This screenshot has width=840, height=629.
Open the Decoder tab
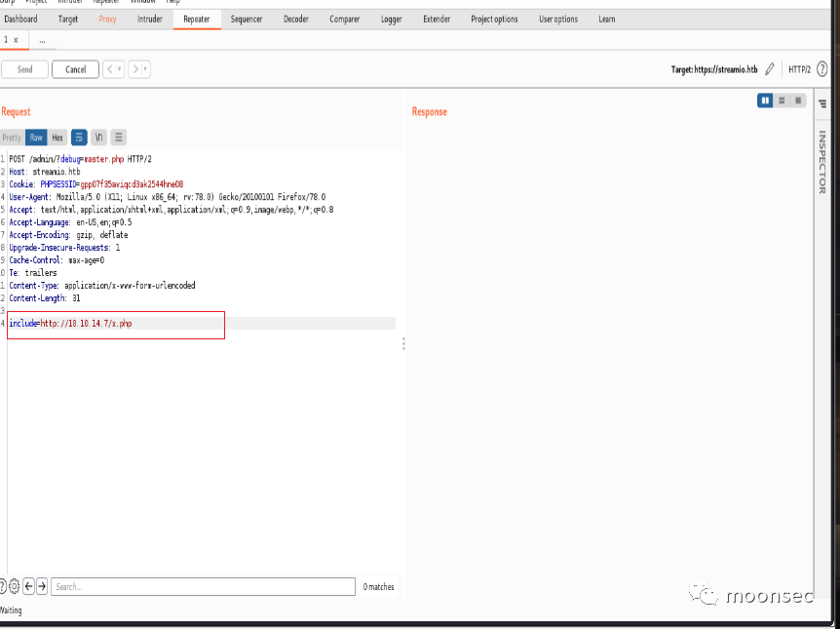[295, 19]
